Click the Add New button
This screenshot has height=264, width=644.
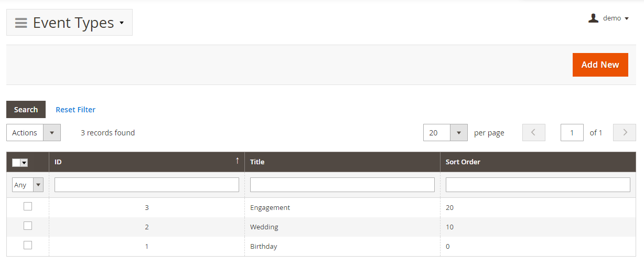click(x=600, y=65)
